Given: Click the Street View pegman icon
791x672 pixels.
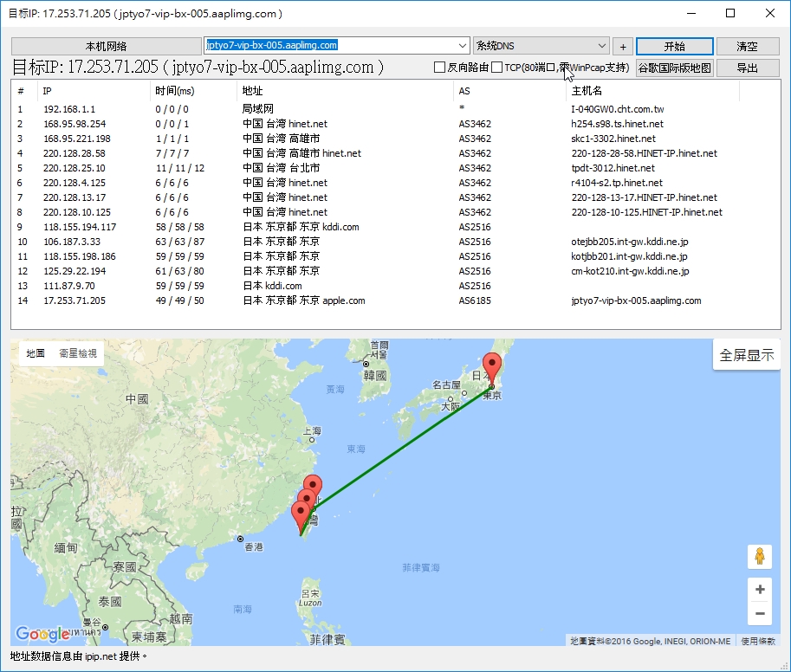Looking at the screenshot, I should coord(760,557).
